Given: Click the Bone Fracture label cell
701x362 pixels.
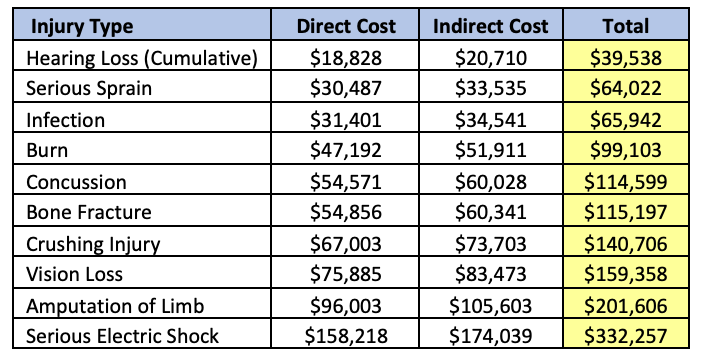Looking at the screenshot, I should coord(141,210).
